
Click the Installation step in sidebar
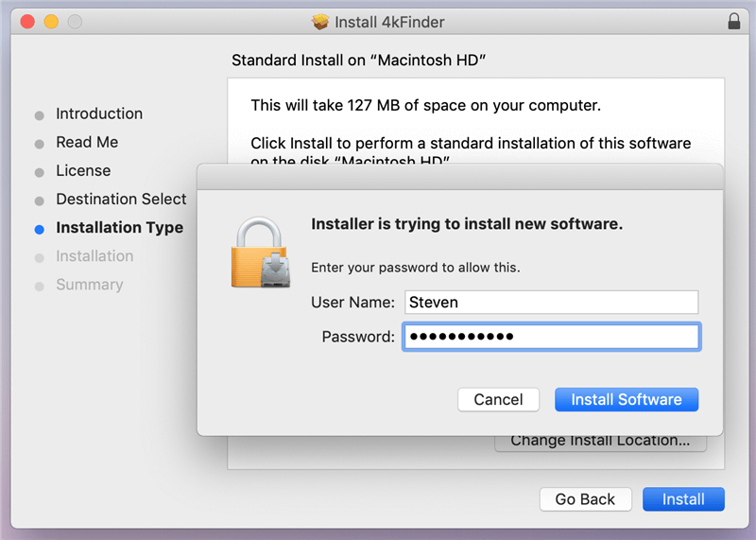tap(94, 255)
